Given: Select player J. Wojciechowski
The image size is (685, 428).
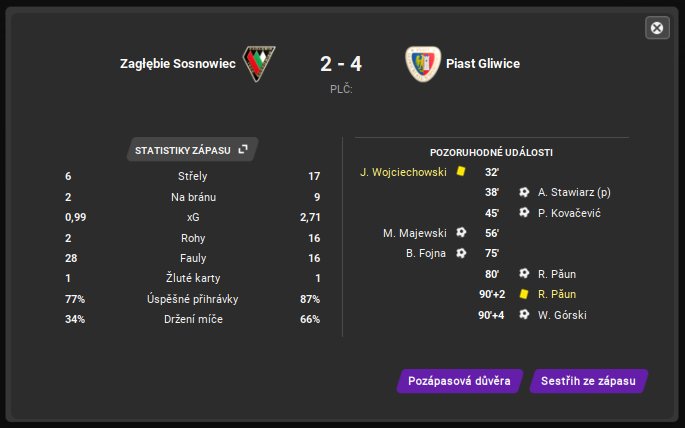Looking at the screenshot, I should click(x=403, y=172).
